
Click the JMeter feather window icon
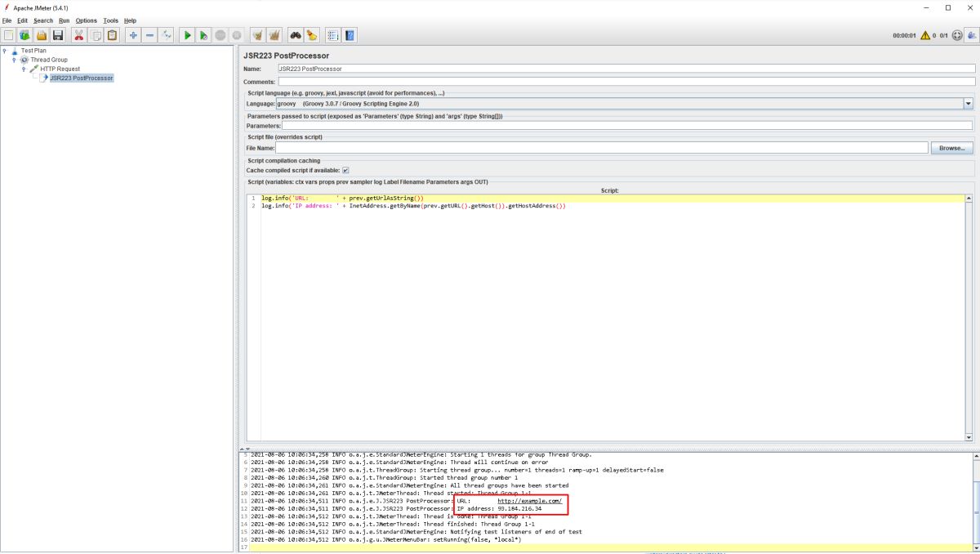7,7
